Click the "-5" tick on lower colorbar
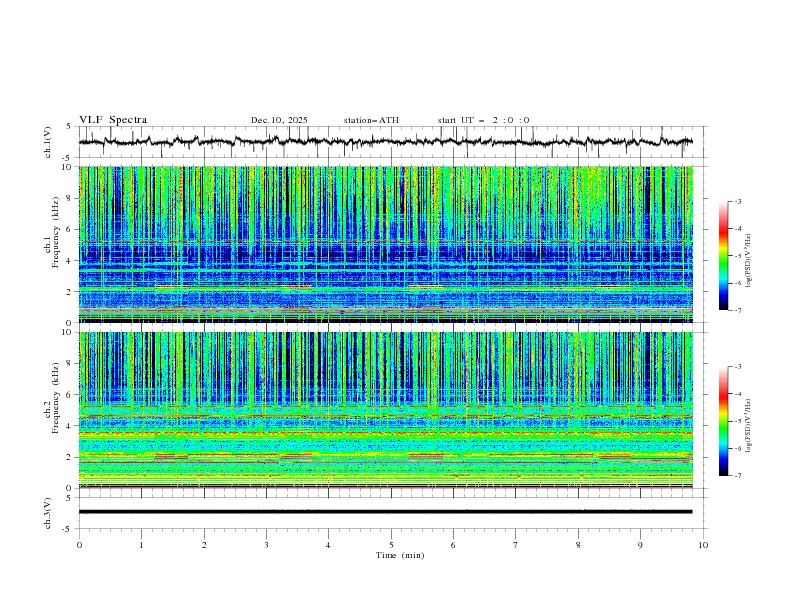Screen dimensions: 792x612 click(738, 421)
